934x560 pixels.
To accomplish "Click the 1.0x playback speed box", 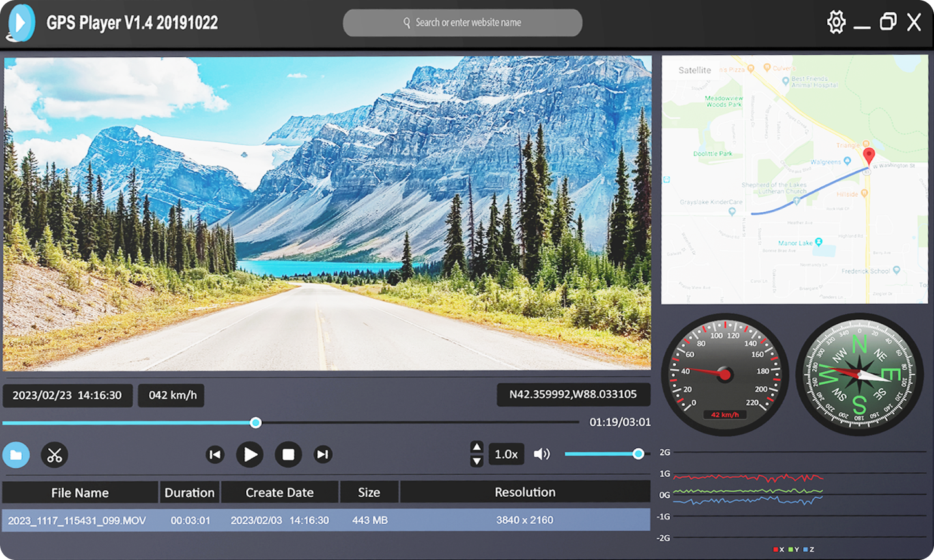I will 506,454.
